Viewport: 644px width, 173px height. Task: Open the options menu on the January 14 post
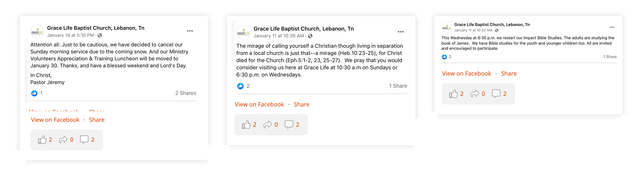[x=190, y=31]
